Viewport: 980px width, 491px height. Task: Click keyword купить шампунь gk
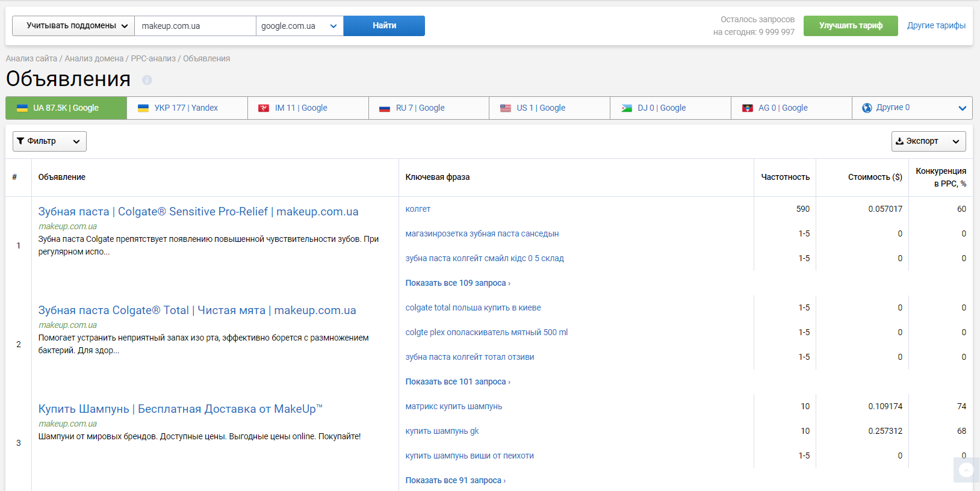pyautogui.click(x=442, y=431)
